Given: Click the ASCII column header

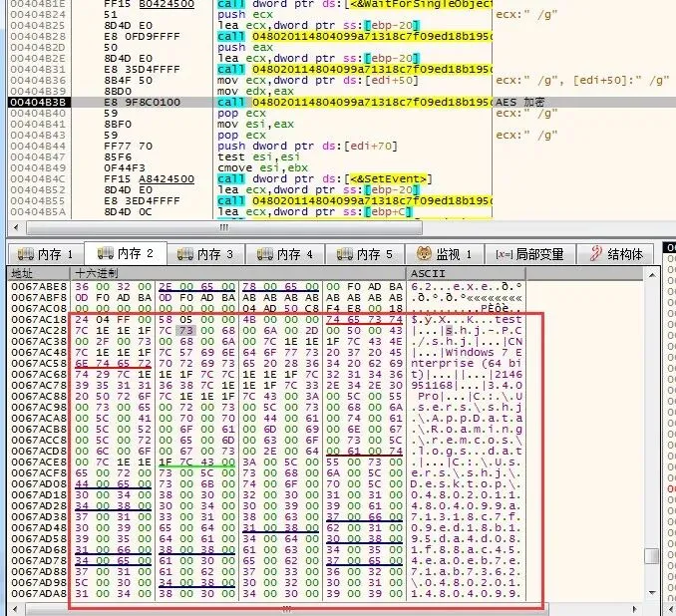Looking at the screenshot, I should pyautogui.click(x=466, y=273).
